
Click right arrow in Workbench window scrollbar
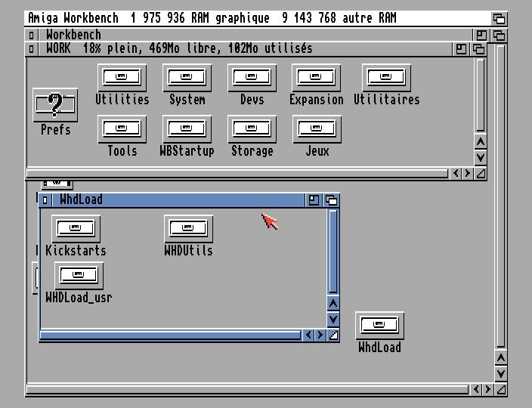[487, 389]
